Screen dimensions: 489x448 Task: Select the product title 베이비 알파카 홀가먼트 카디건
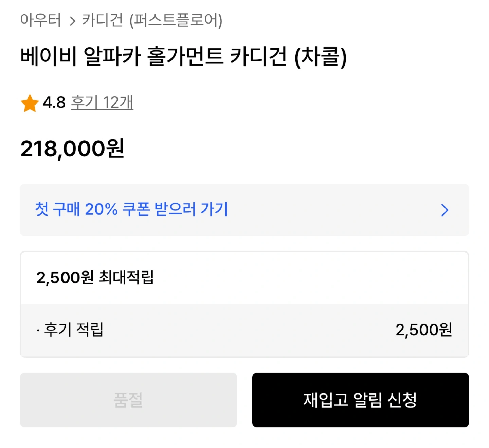click(153, 56)
